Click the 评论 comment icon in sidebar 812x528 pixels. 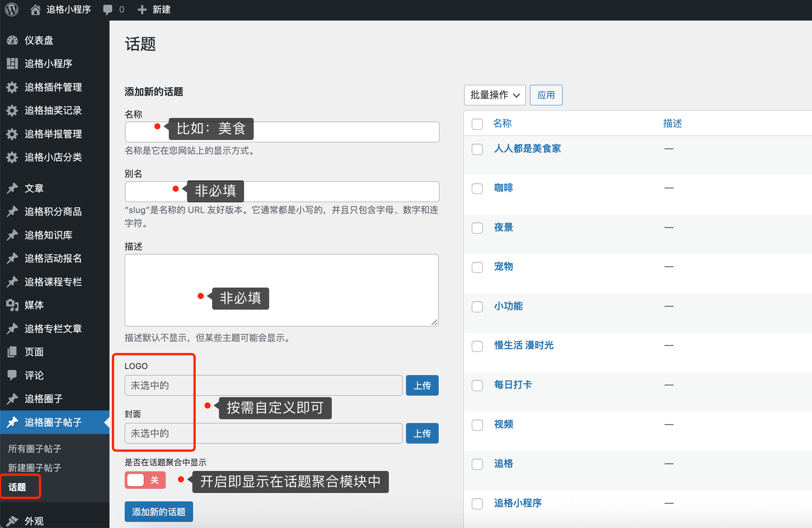(12, 375)
